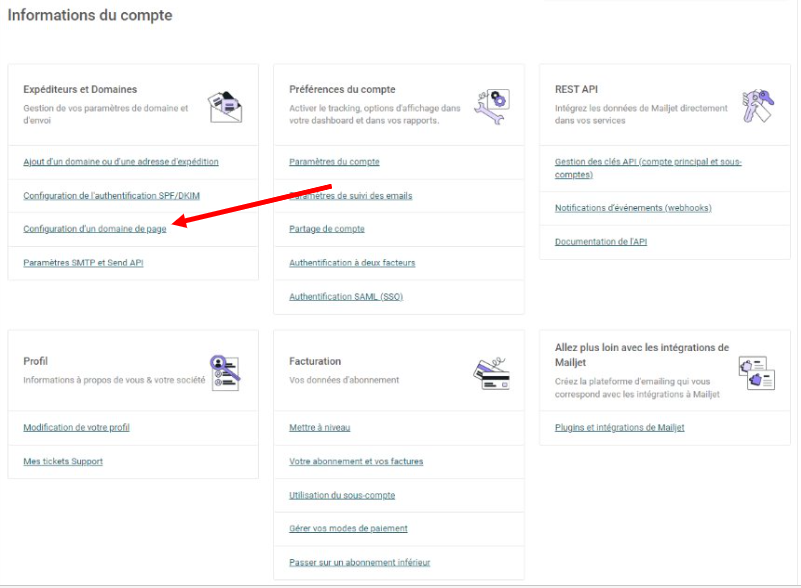Viewport: 801px width, 588px height.
Task: Open Utilisation du sous-compte link
Action: [x=342, y=495]
